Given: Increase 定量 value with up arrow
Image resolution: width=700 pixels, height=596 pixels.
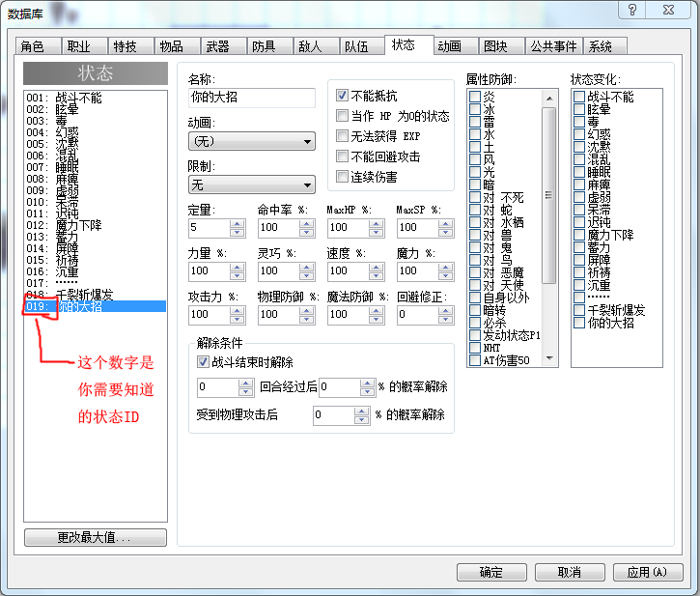Looking at the screenshot, I should (238, 223).
